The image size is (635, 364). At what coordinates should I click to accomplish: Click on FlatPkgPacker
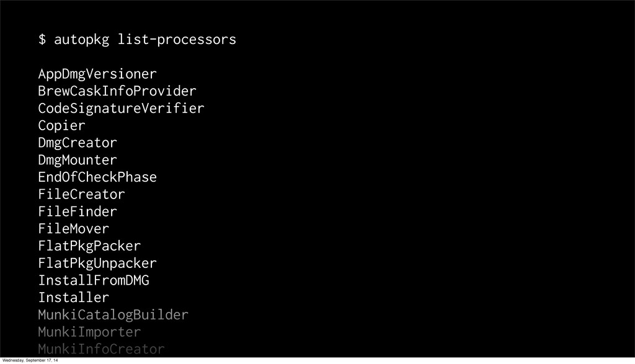click(x=89, y=246)
